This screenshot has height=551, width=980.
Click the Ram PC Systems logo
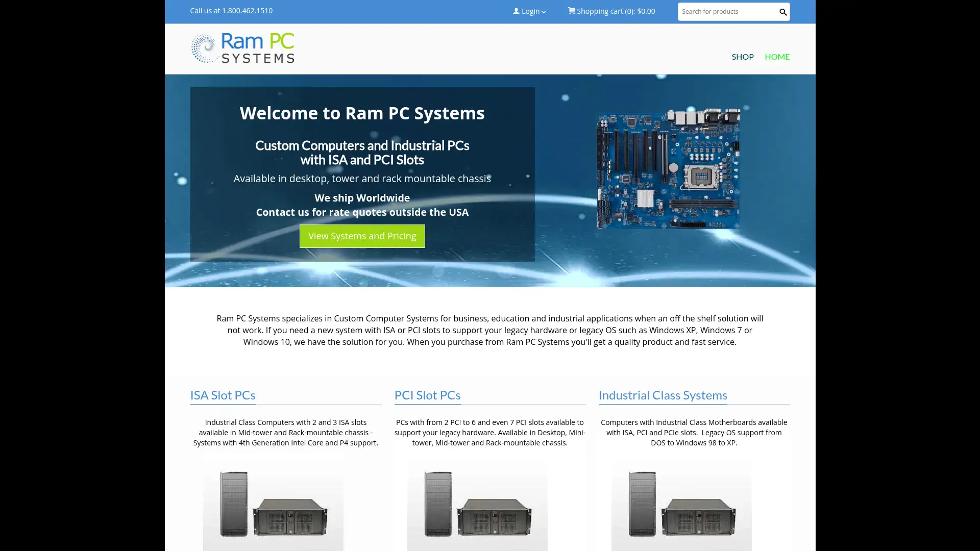point(242,47)
